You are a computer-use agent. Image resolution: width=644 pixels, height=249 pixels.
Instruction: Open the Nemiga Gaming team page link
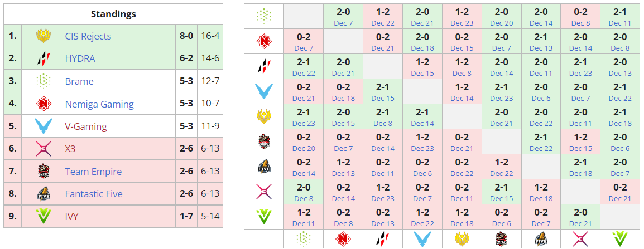tap(99, 104)
